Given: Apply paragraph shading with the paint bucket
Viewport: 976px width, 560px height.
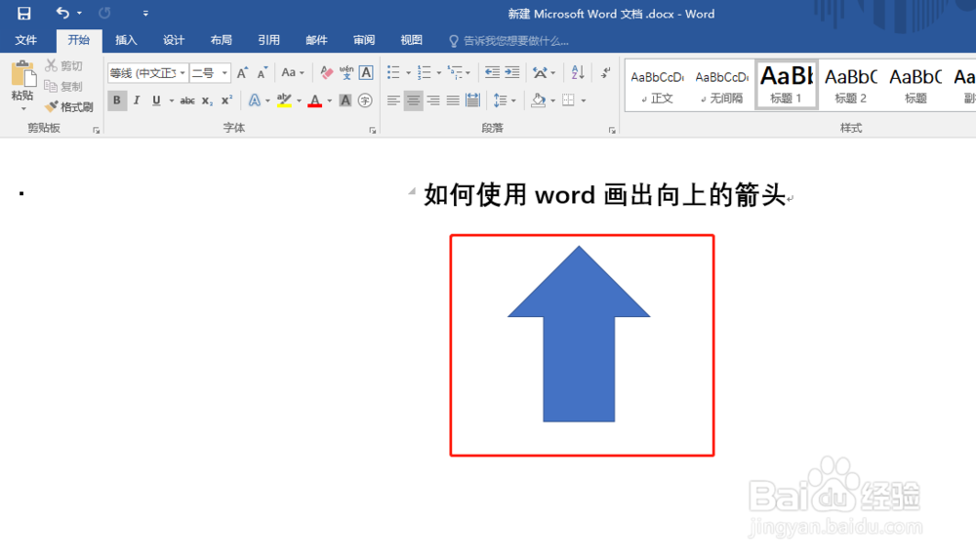Looking at the screenshot, I should 539,100.
